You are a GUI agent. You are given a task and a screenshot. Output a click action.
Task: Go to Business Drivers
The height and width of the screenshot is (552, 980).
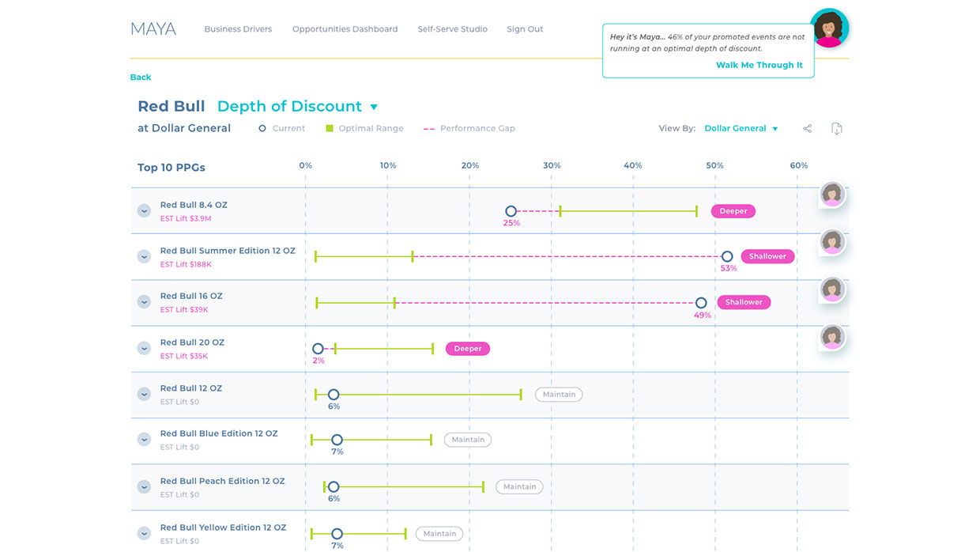pyautogui.click(x=238, y=29)
